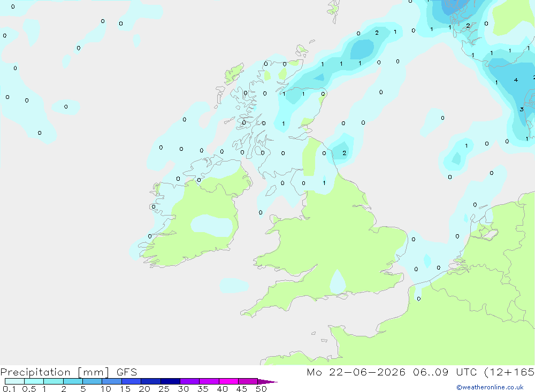This screenshot has width=535, height=392.
Task: Click the "Precipitation [mm]" title text
Action: tap(55, 372)
